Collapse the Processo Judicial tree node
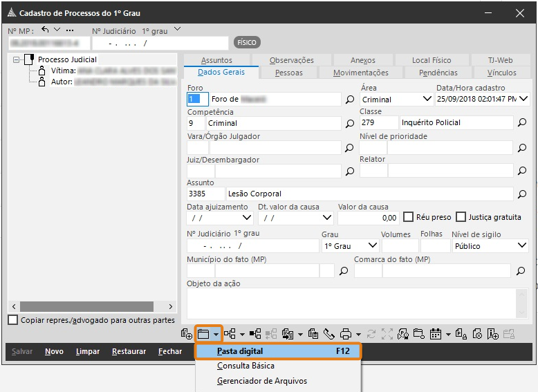Viewport: 538px width, 392px height. click(16, 59)
